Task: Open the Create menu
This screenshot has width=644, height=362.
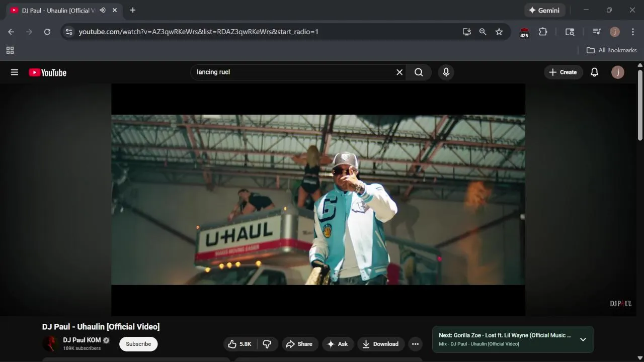Action: point(563,72)
